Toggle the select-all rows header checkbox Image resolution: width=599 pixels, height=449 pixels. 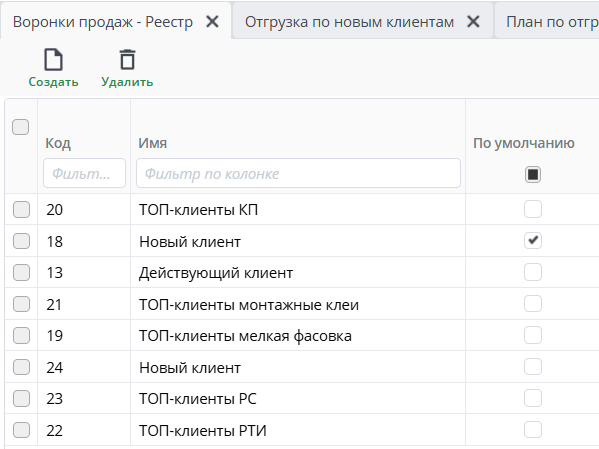pos(21,127)
